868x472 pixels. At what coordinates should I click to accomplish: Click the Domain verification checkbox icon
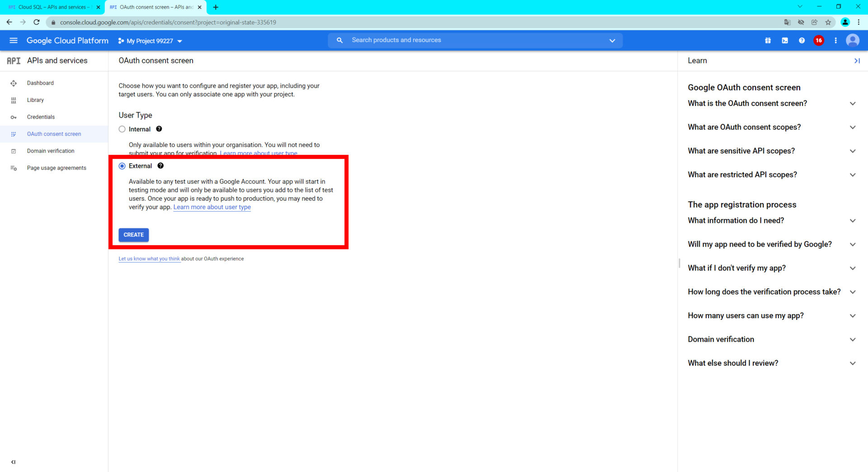tap(14, 151)
